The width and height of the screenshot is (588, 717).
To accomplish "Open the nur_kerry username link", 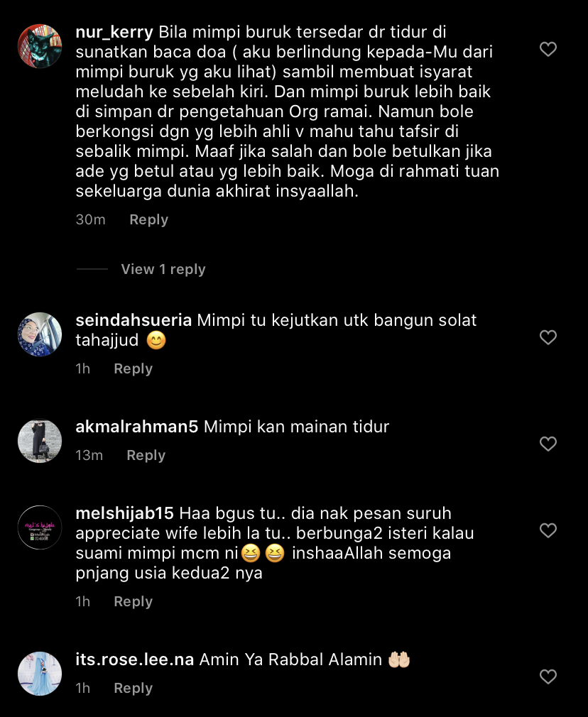I will pyautogui.click(x=114, y=33).
